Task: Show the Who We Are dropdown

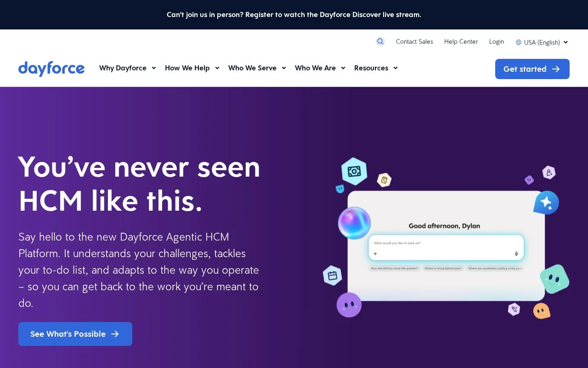Action: pos(320,68)
